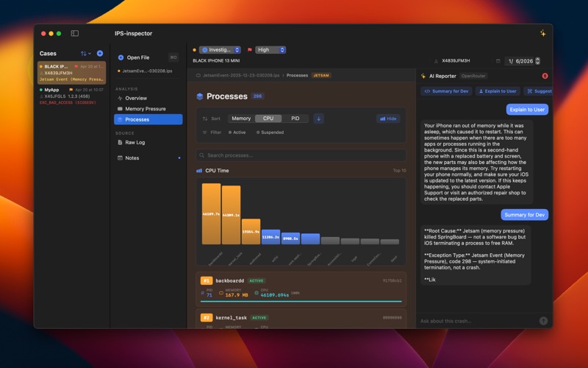Viewport: 588px width, 368px height.
Task: Select the Processes sidebar item
Action: click(148, 119)
